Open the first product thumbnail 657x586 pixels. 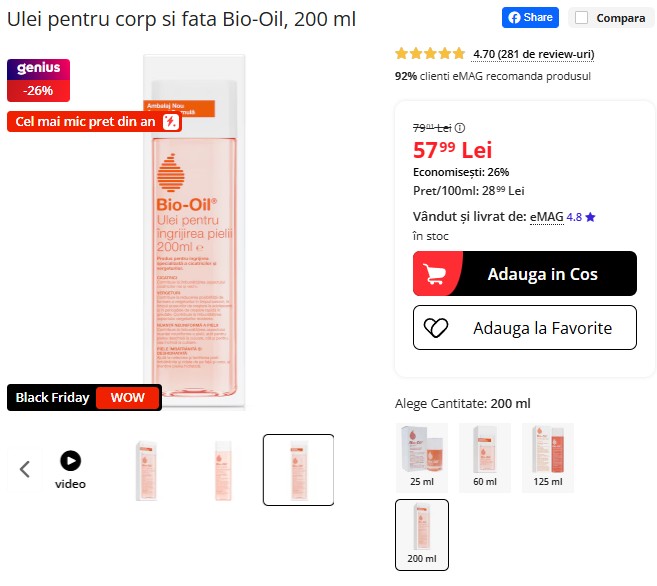pyautogui.click(x=146, y=470)
